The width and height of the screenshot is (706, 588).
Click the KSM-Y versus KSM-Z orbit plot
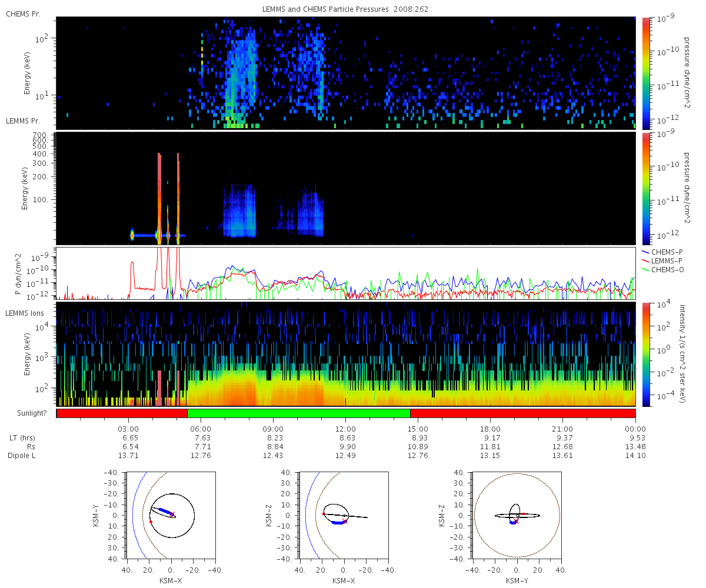(x=517, y=515)
